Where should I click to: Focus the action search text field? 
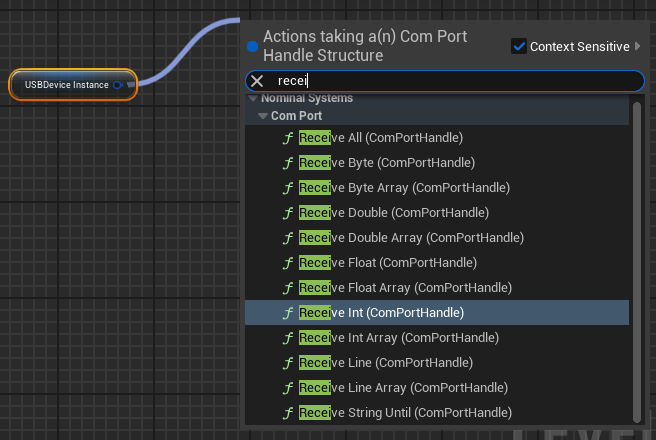[450, 81]
